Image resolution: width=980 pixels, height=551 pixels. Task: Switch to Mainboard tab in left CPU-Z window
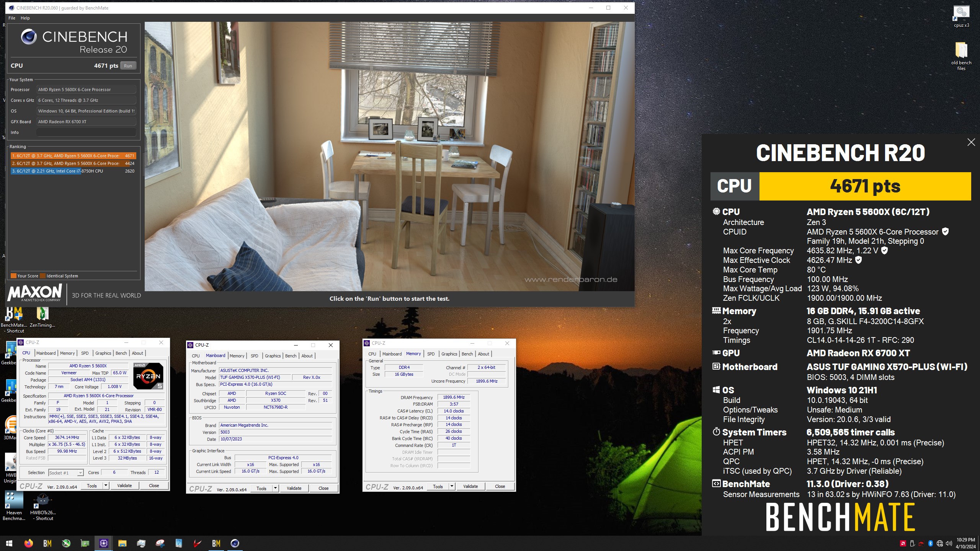point(46,353)
